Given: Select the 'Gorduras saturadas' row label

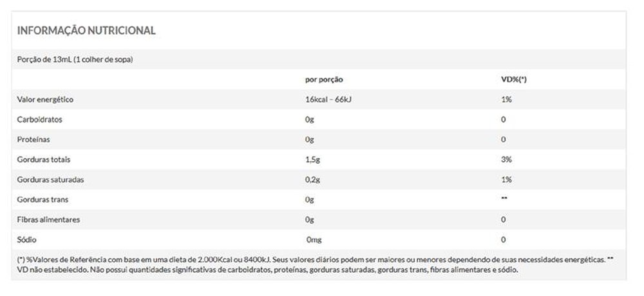Looking at the screenshot, I should click(x=49, y=179).
